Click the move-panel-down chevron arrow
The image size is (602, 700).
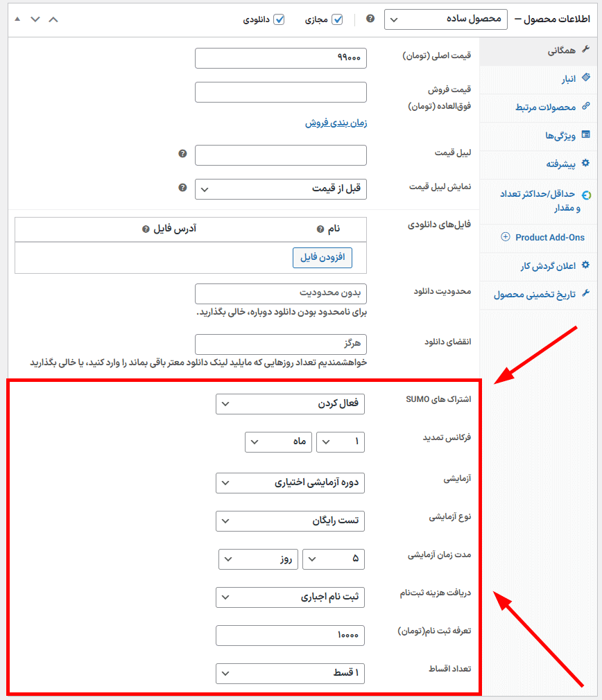[x=35, y=19]
